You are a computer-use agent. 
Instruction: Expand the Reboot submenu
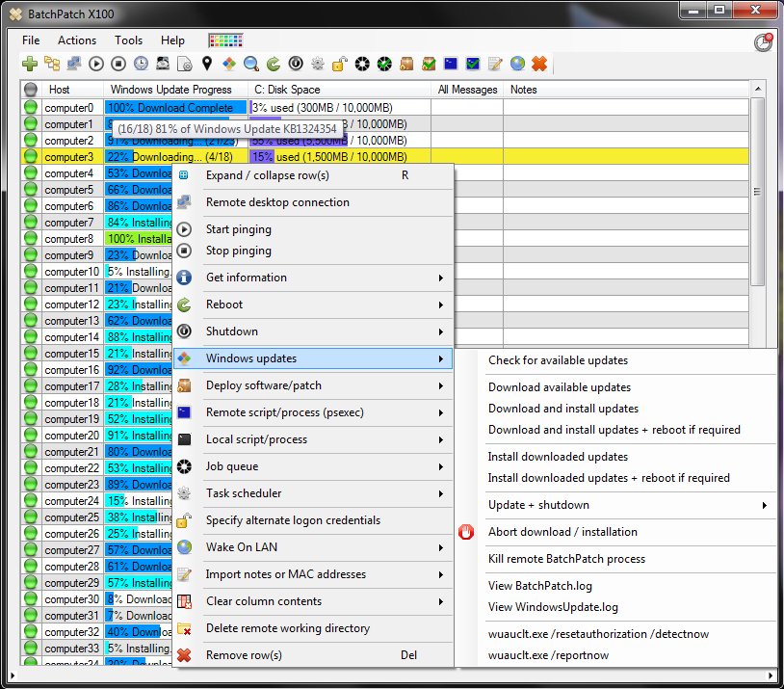tap(313, 305)
